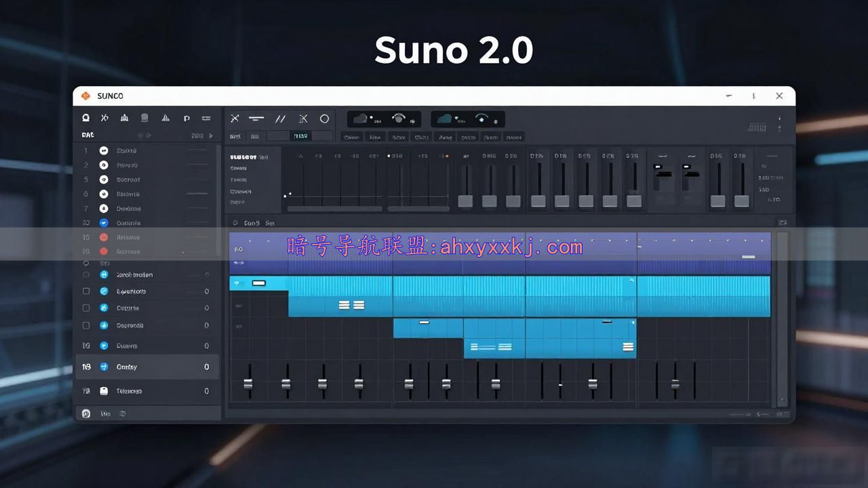Click the white handle on the top cyan clip
868x488 pixels.
tap(259, 283)
